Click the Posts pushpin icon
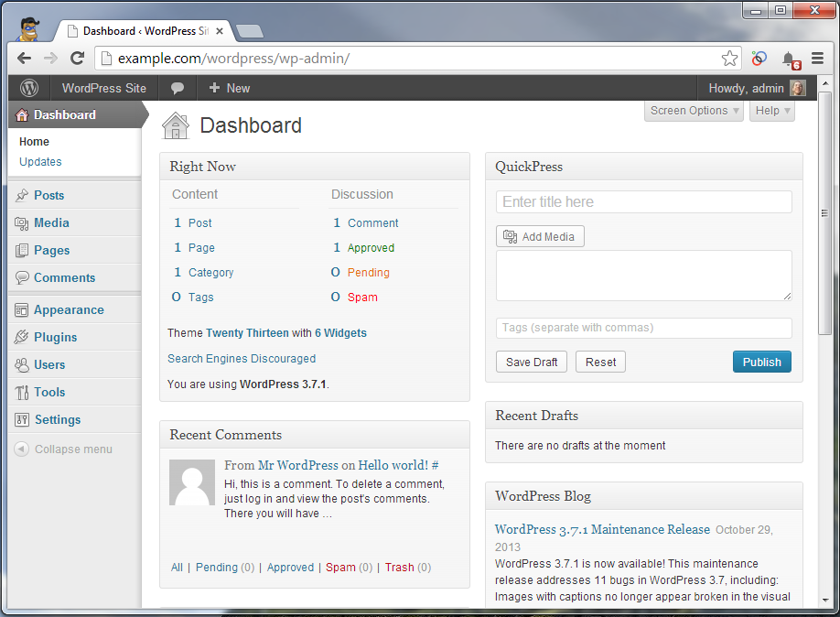840x617 pixels. click(x=22, y=195)
